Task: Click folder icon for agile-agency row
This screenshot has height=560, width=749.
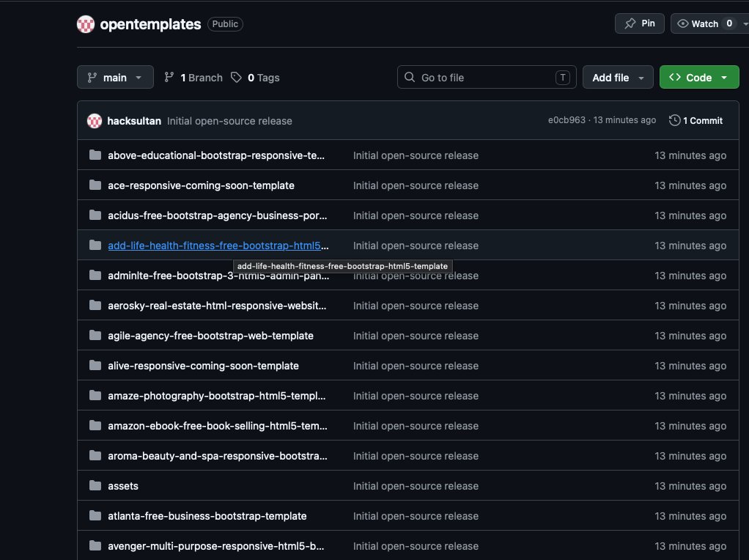Action: (95, 336)
